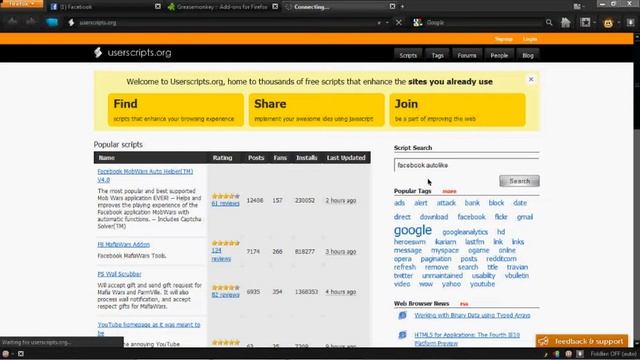The height and width of the screenshot is (360, 640).
Task: Open the FS Wall Scrubber script
Action: (x=119, y=274)
